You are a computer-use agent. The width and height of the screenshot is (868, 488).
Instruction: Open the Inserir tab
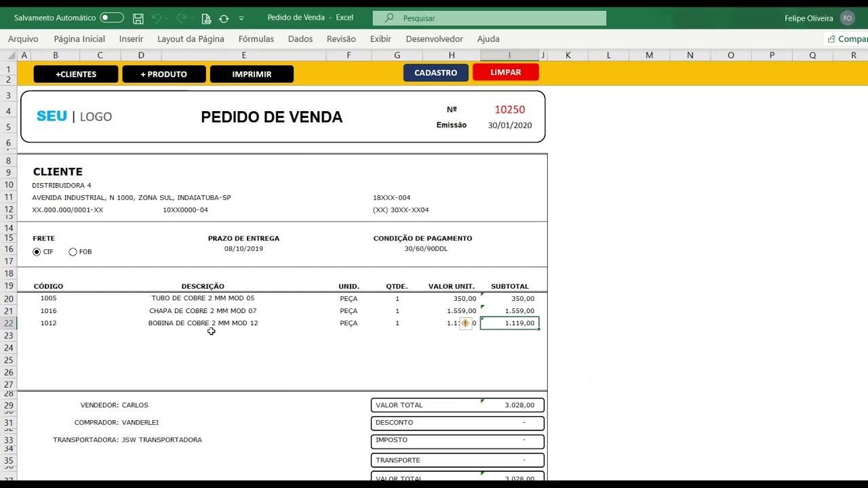131,39
